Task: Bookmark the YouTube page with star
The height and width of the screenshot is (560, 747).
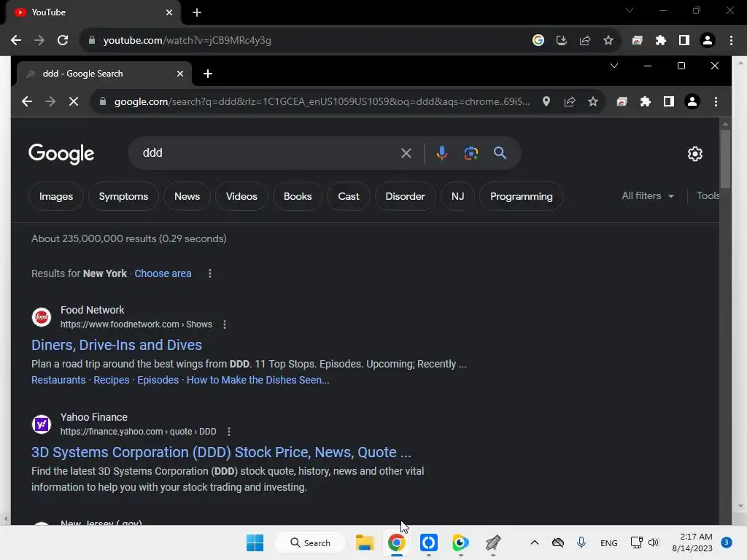Action: pyautogui.click(x=608, y=41)
